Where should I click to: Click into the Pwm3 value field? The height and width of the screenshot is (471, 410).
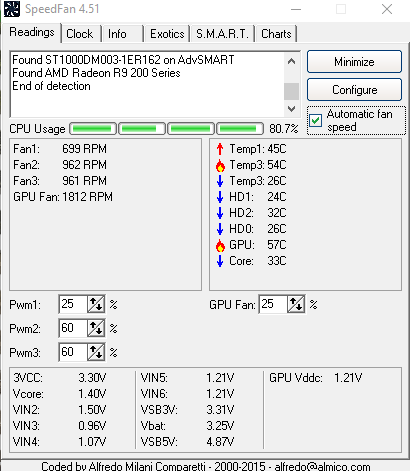click(x=73, y=352)
